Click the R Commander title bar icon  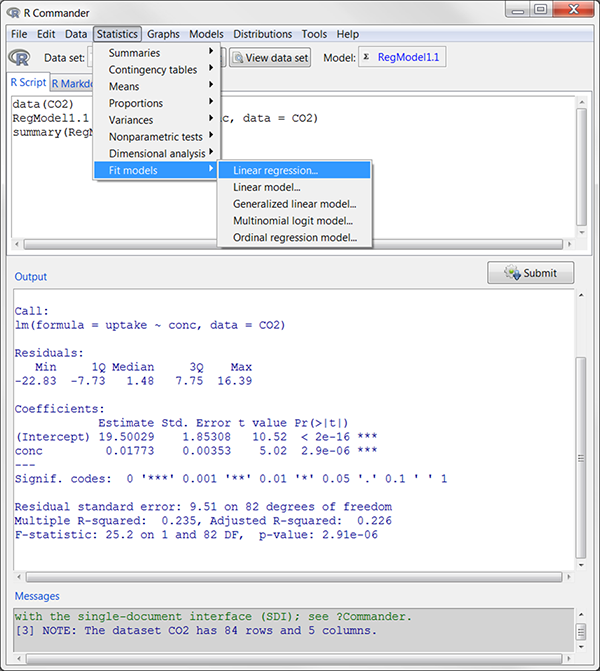[13, 13]
